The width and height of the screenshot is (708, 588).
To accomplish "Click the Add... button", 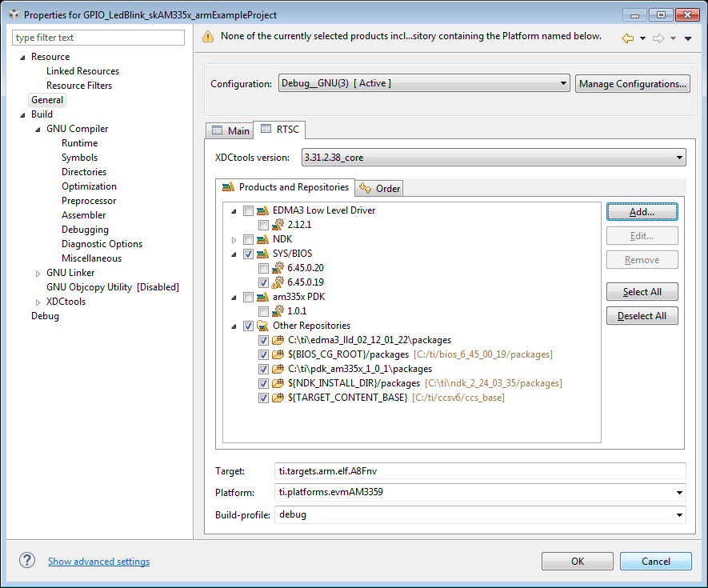I will click(x=642, y=212).
